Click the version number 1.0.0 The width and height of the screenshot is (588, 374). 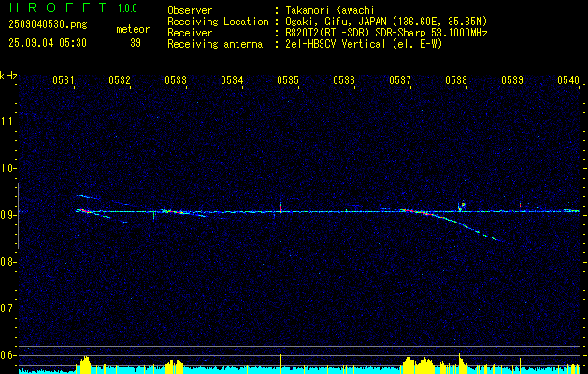127,8
